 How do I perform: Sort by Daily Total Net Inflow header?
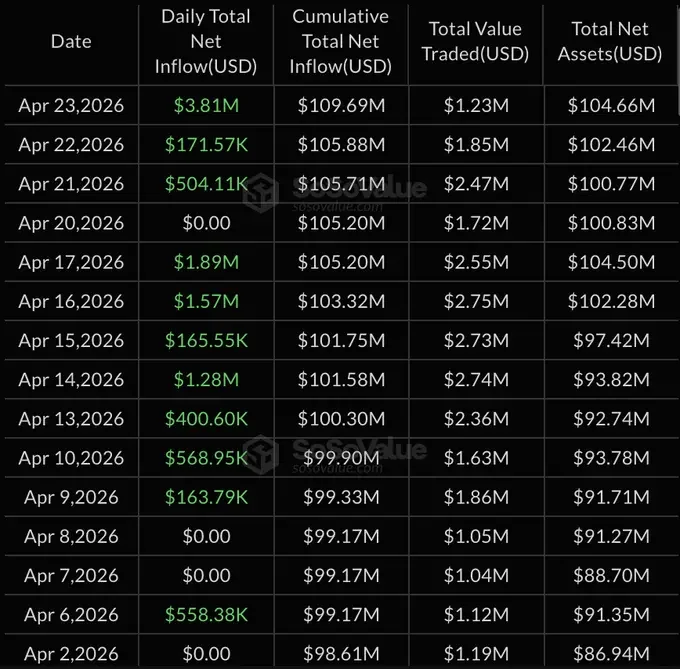click(x=206, y=42)
